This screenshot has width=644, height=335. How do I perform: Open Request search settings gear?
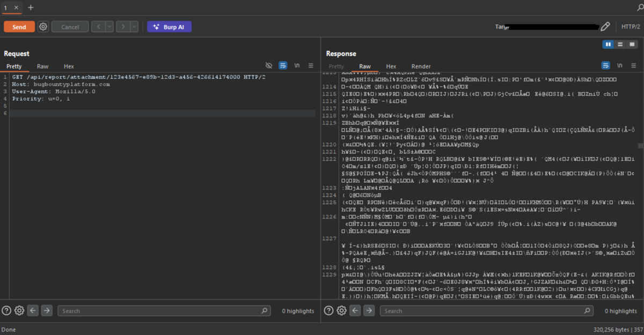(19, 310)
